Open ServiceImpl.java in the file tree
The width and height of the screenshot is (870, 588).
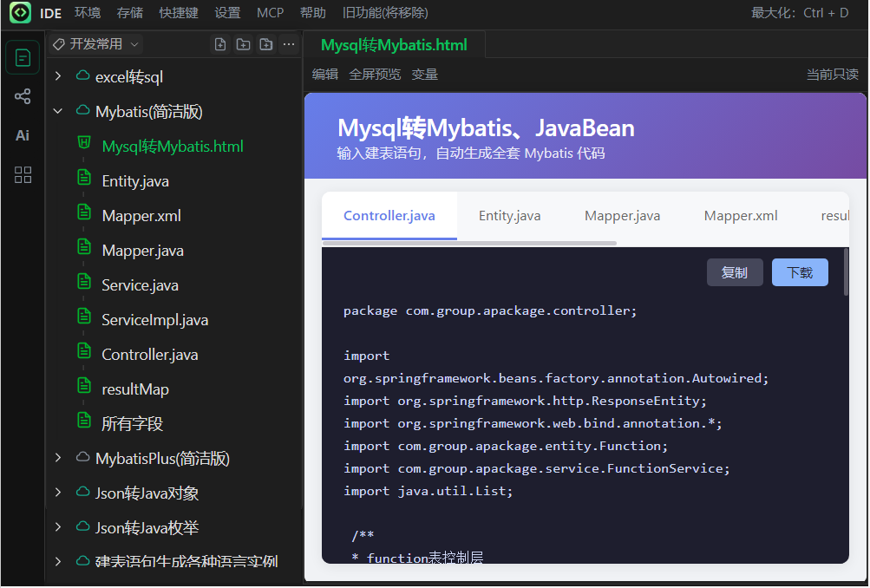tap(154, 320)
